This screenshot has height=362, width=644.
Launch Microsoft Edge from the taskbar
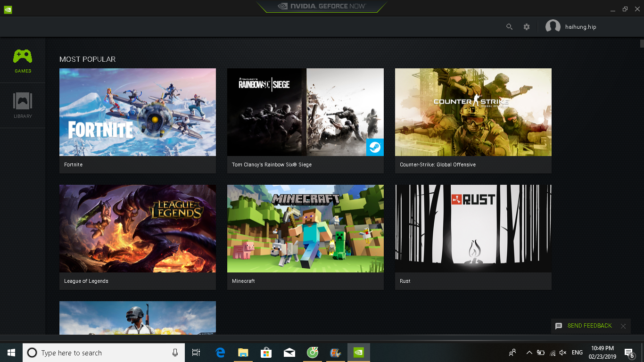point(220,353)
